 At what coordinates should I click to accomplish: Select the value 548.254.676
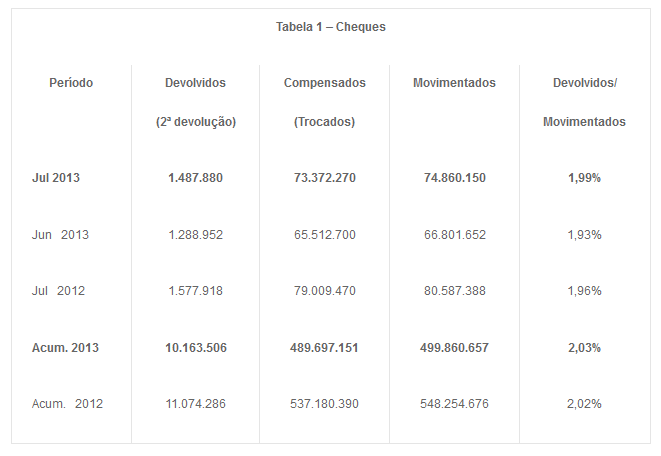point(454,404)
